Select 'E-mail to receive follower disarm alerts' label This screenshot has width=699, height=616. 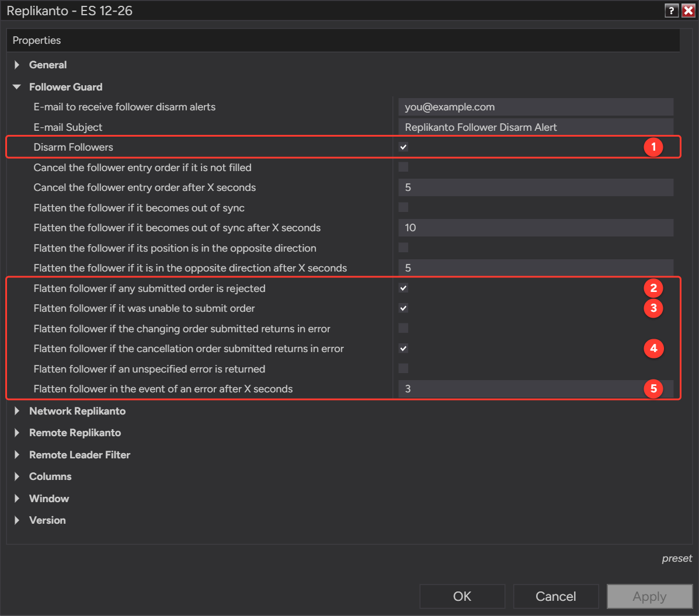[x=124, y=107]
